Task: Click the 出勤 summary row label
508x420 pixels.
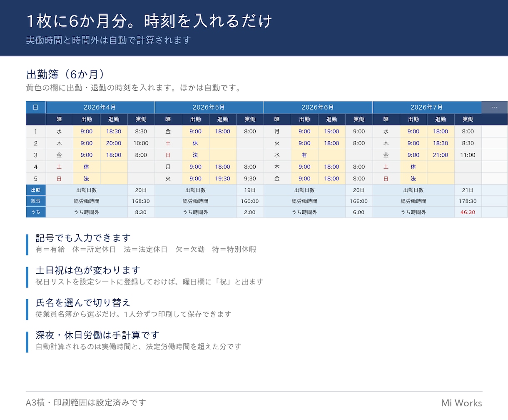Action: (36, 190)
